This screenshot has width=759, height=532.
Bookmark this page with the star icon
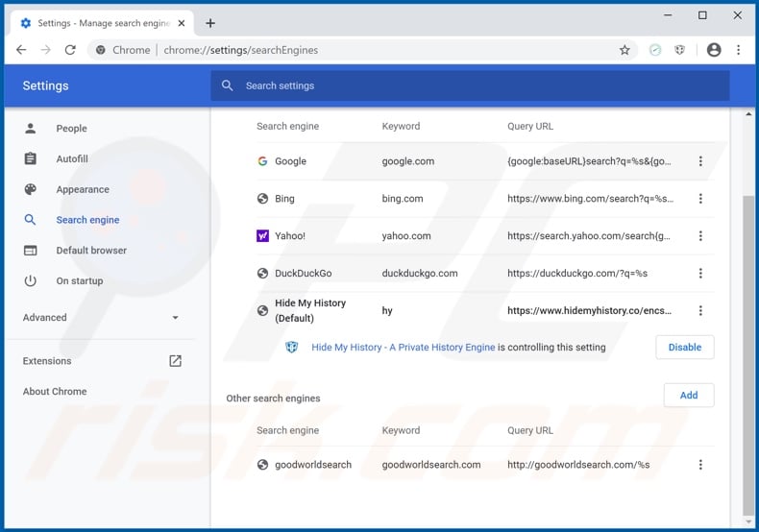click(x=624, y=50)
